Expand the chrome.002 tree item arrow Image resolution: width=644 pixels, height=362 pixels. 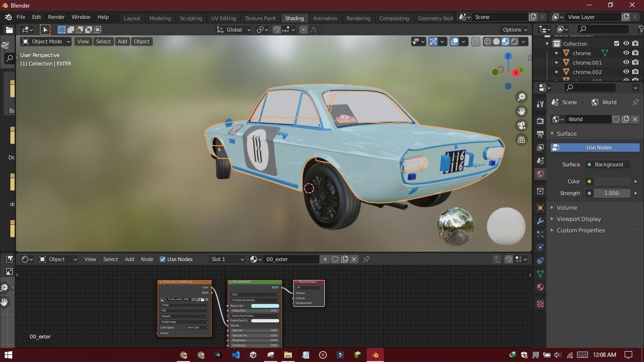tap(557, 72)
